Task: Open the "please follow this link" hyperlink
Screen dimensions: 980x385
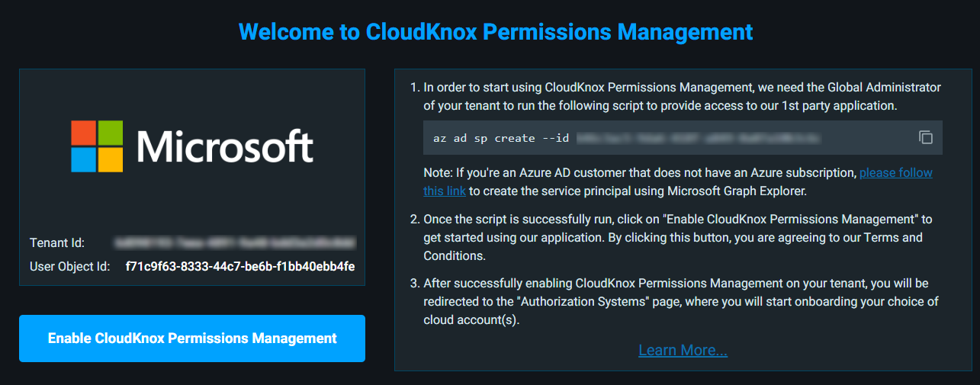Action: (895, 173)
